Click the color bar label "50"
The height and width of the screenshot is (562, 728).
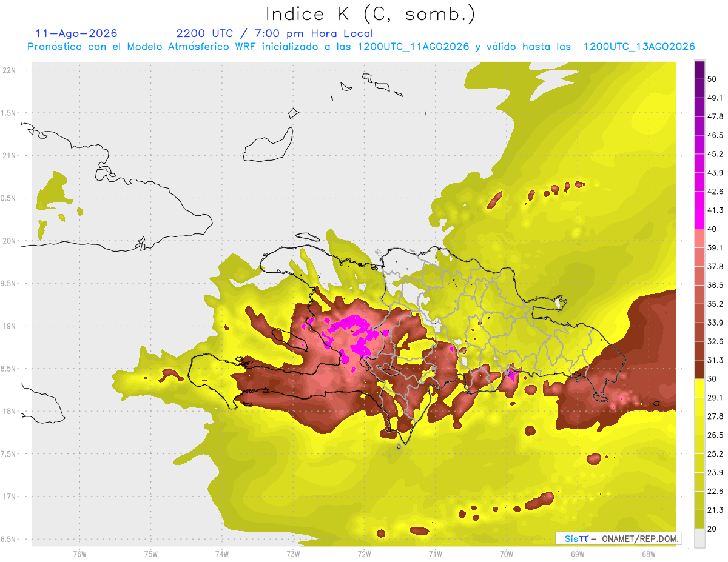pyautogui.click(x=713, y=79)
